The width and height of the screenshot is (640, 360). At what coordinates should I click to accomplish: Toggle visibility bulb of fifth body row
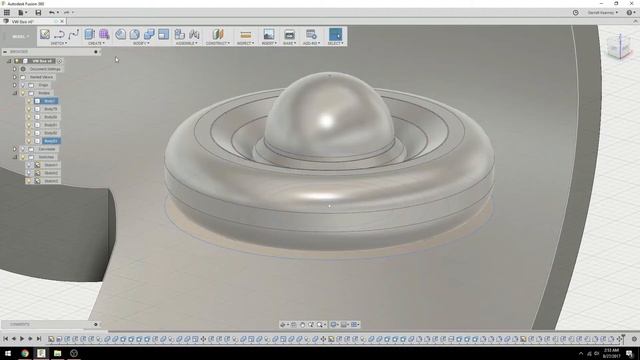pos(29,133)
